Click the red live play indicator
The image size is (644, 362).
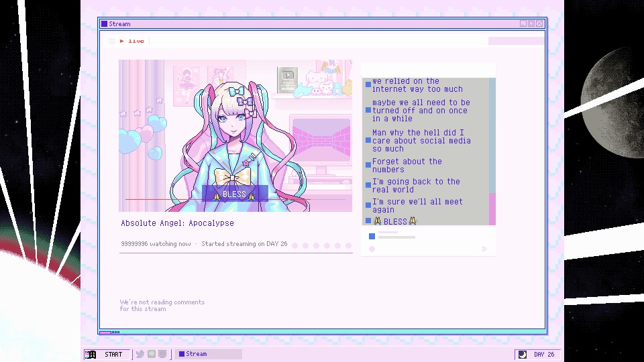(122, 41)
